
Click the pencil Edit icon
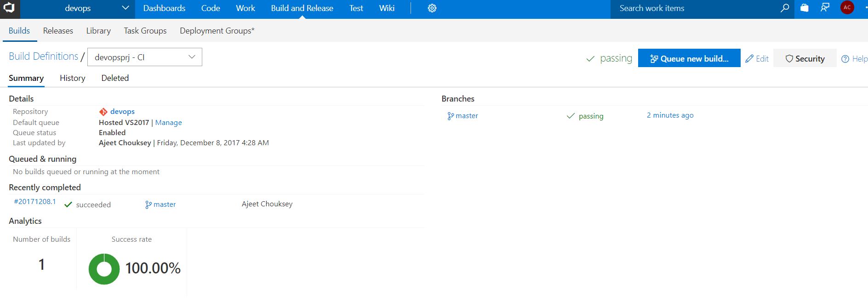click(749, 59)
